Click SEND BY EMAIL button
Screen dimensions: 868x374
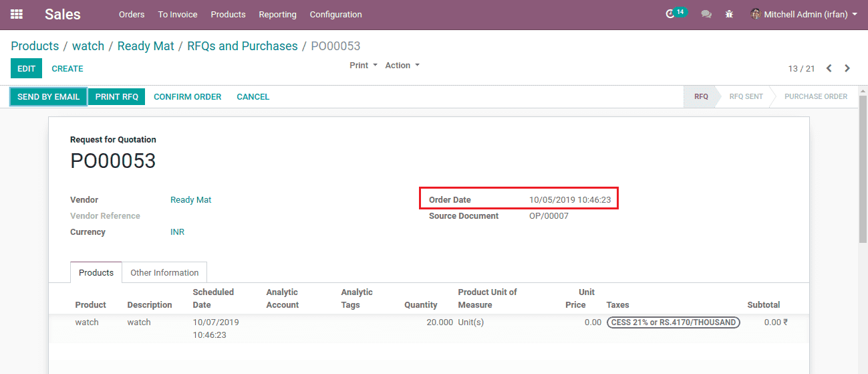click(48, 97)
